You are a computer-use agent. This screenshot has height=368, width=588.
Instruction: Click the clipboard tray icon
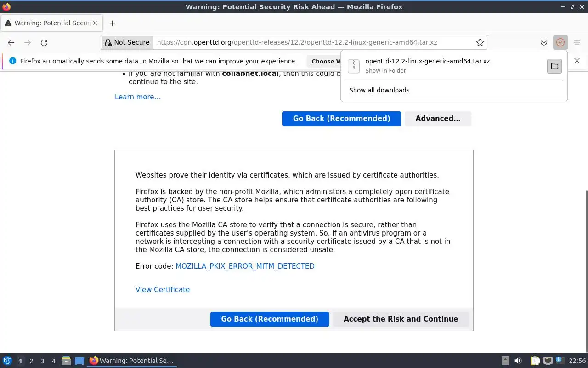click(x=536, y=361)
